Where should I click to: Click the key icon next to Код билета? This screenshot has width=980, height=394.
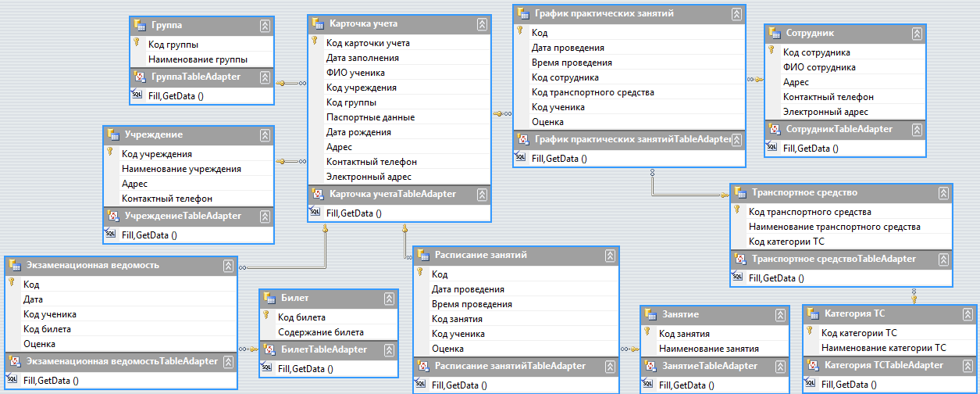[267, 317]
